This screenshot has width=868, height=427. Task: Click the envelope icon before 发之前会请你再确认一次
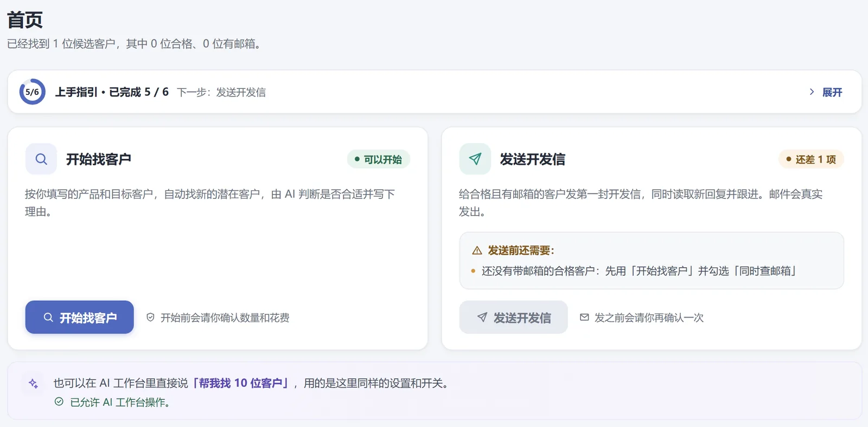(584, 318)
